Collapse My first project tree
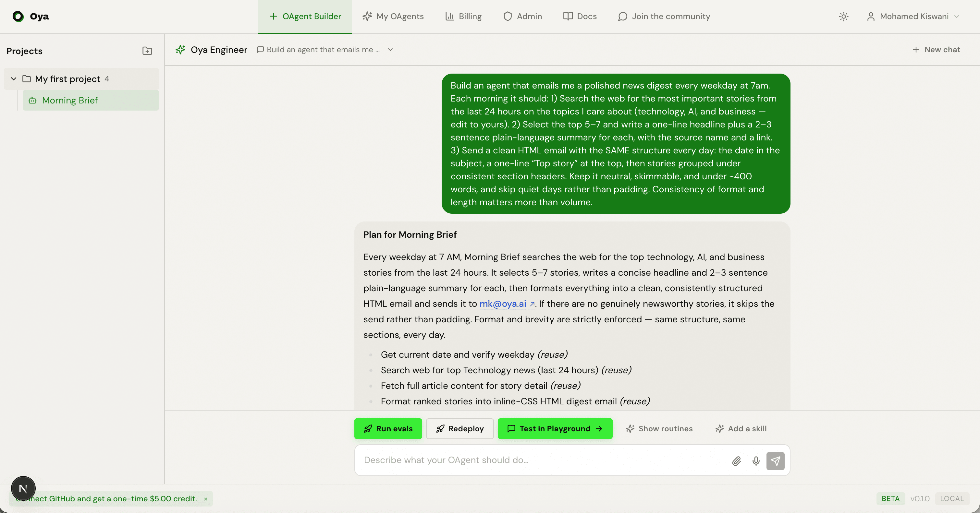Image resolution: width=980 pixels, height=513 pixels. pos(14,79)
